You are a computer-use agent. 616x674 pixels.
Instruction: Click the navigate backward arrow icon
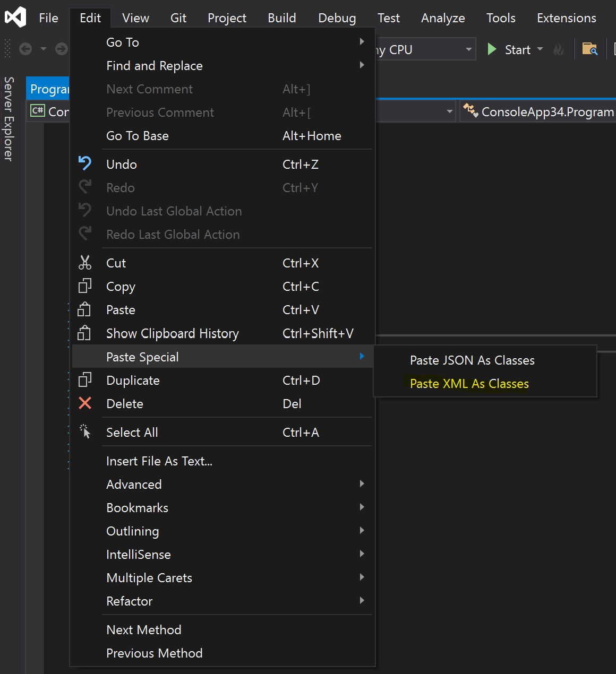[25, 49]
